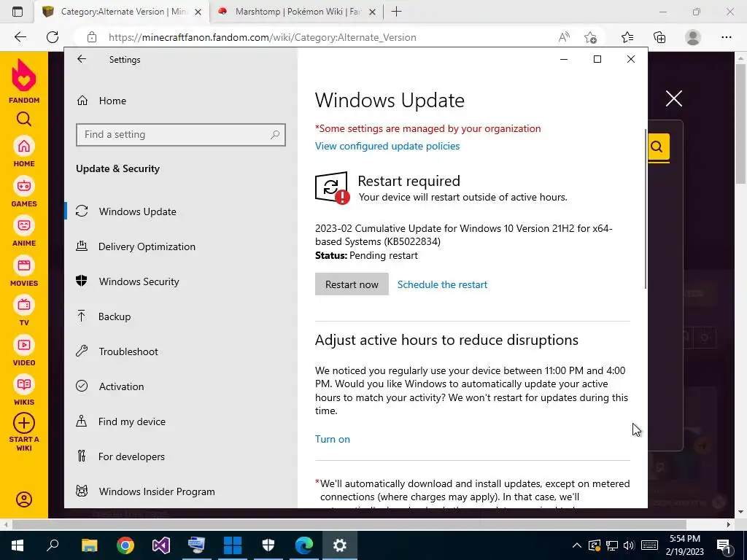Image resolution: width=747 pixels, height=560 pixels.
Task: Open notification center icon
Action: tap(724, 545)
